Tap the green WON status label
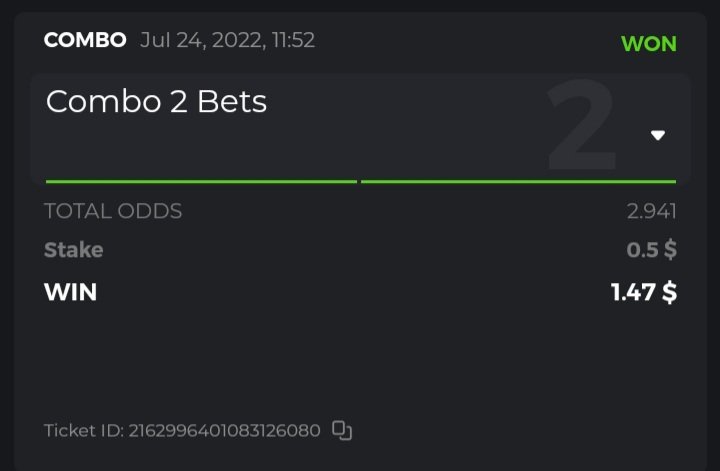Viewport: 720px width, 471px height. (x=648, y=44)
